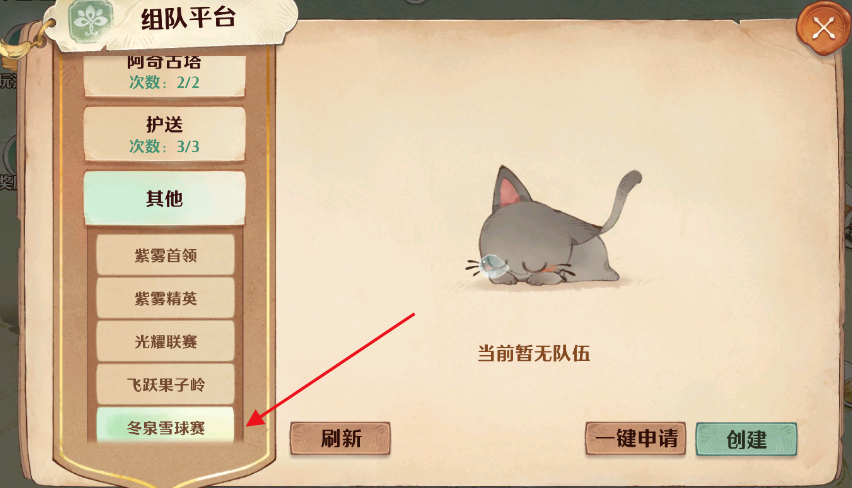Collapse the 其他 category list
This screenshot has width=852, height=488.
(165, 198)
